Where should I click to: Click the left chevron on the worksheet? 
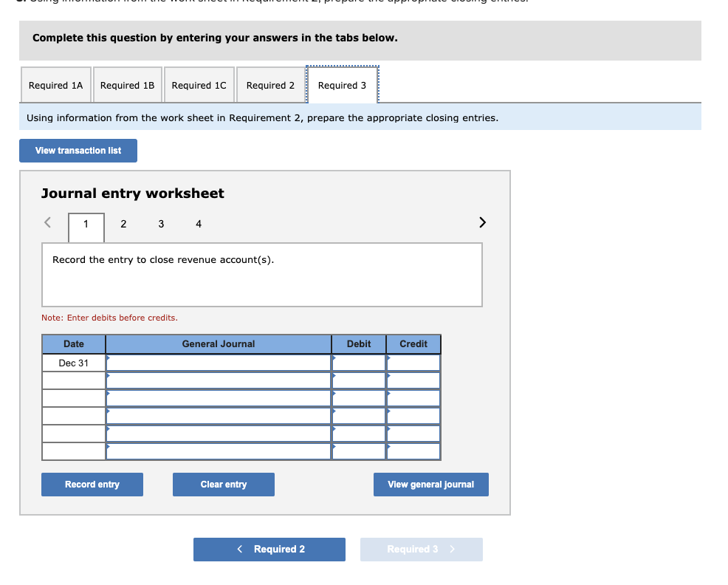pos(47,222)
